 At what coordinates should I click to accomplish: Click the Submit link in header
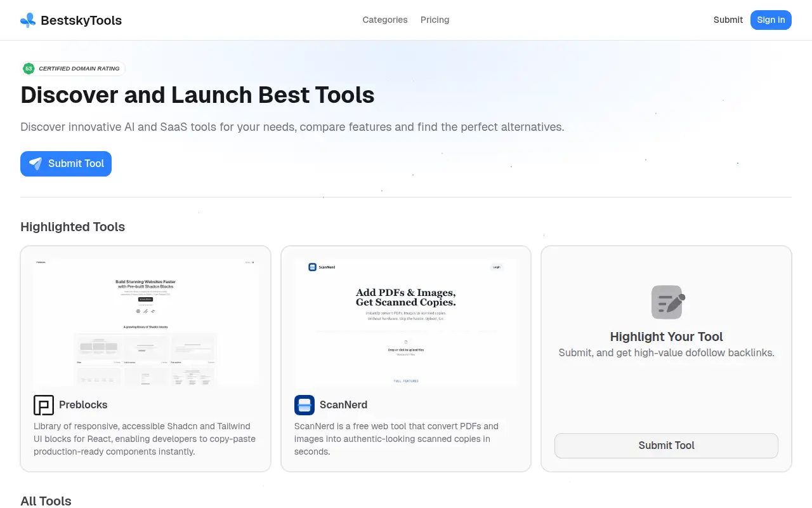[728, 20]
